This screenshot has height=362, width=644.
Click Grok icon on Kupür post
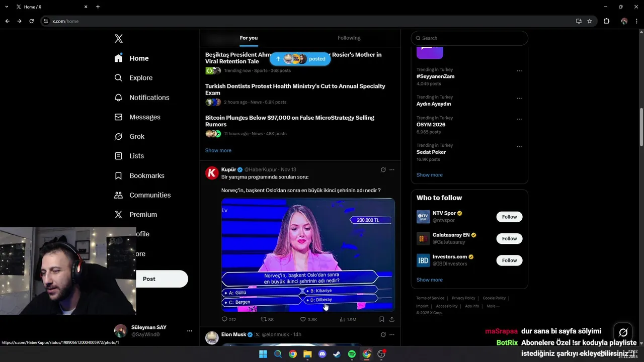coord(383,170)
